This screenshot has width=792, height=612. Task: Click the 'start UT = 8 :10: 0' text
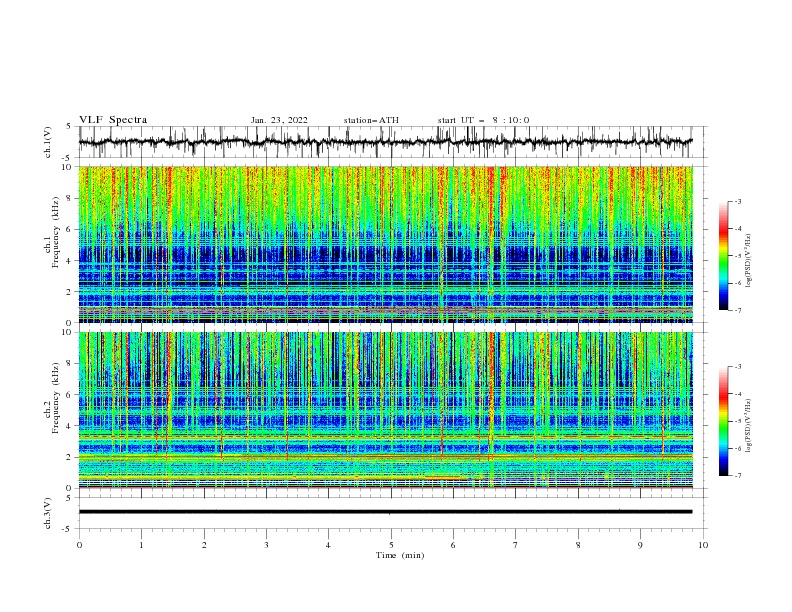(x=483, y=120)
